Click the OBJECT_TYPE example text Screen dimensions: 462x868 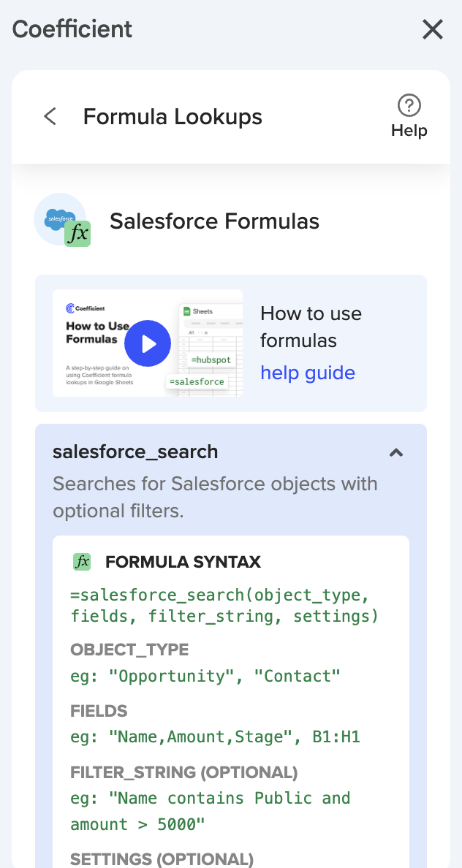[x=205, y=676]
